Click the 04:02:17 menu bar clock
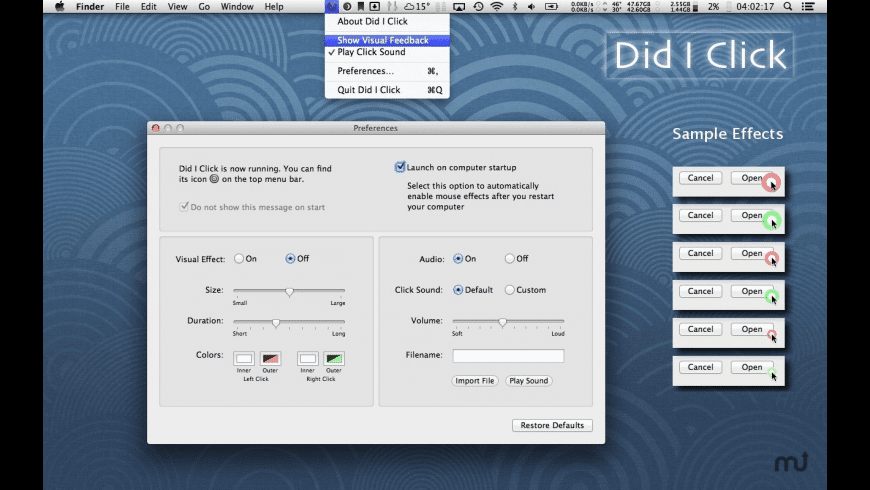Image resolution: width=870 pixels, height=490 pixels. [x=755, y=7]
